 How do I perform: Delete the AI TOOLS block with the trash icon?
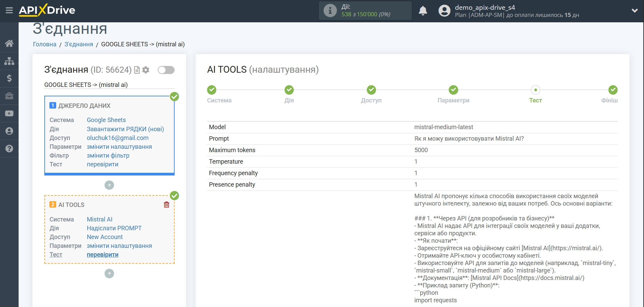tap(166, 205)
